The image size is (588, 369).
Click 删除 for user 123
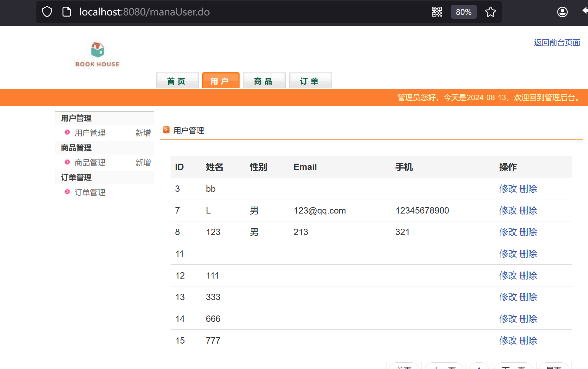(x=528, y=232)
